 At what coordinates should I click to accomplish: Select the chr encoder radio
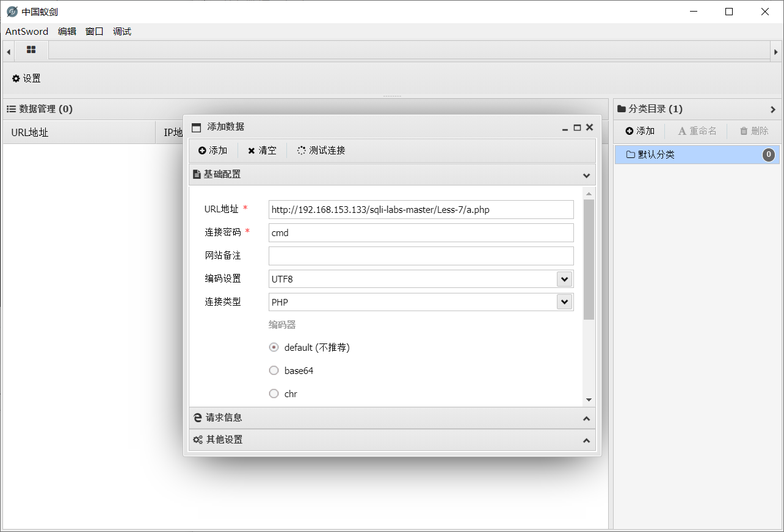coord(274,394)
